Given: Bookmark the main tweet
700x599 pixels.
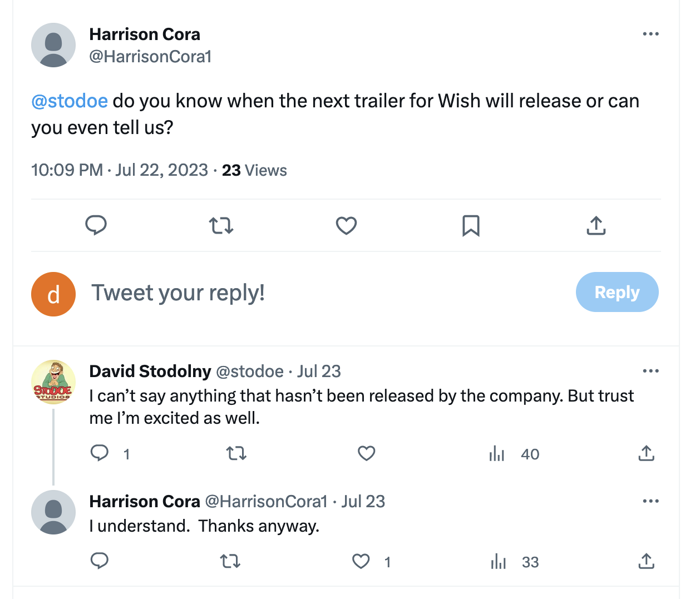Looking at the screenshot, I should [x=471, y=225].
